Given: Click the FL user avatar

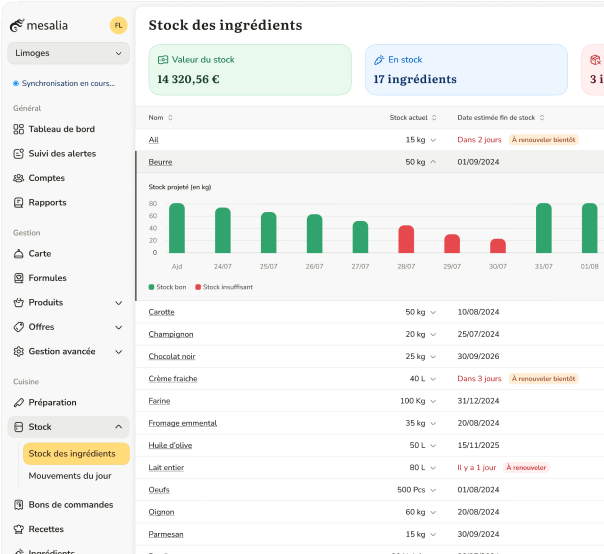Looking at the screenshot, I should [x=118, y=25].
